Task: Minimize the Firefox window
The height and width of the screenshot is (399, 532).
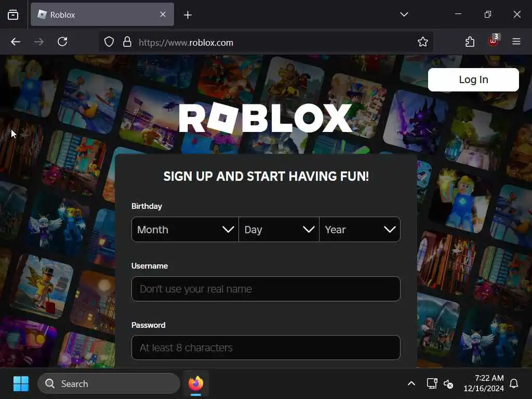Action: point(458,14)
